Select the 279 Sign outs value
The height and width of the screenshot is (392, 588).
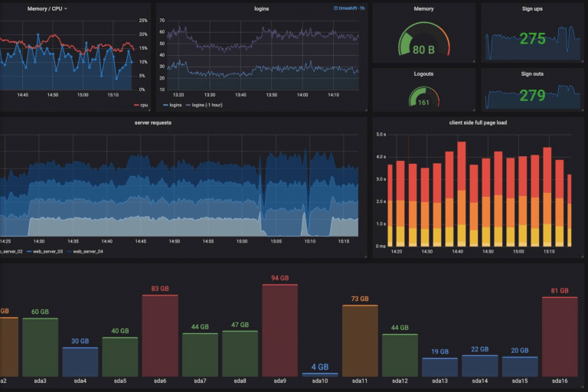533,96
